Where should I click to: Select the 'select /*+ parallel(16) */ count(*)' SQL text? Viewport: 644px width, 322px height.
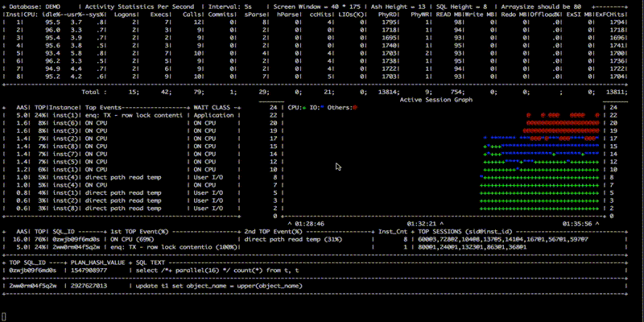tap(217, 270)
